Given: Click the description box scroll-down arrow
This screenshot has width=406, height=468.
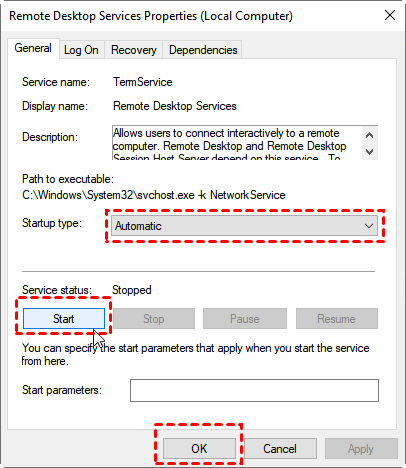Looking at the screenshot, I should pos(369,152).
